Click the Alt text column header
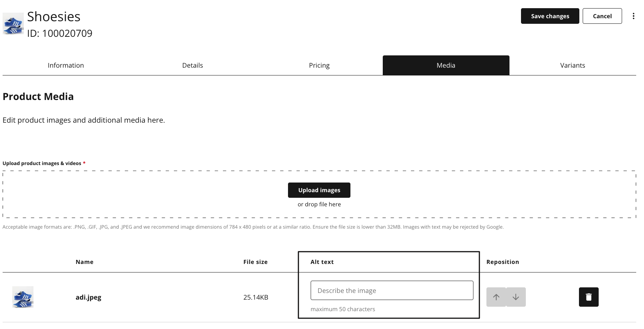 coord(322,262)
